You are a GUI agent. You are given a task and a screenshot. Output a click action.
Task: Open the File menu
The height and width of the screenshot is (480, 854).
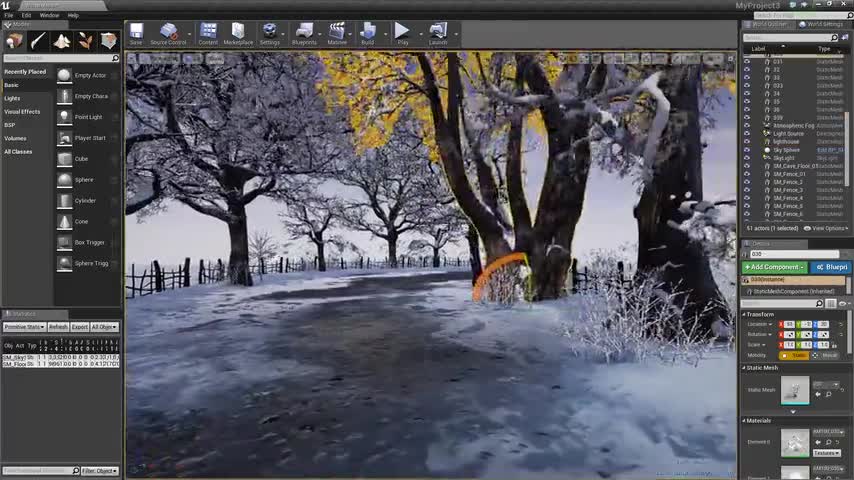(9, 15)
